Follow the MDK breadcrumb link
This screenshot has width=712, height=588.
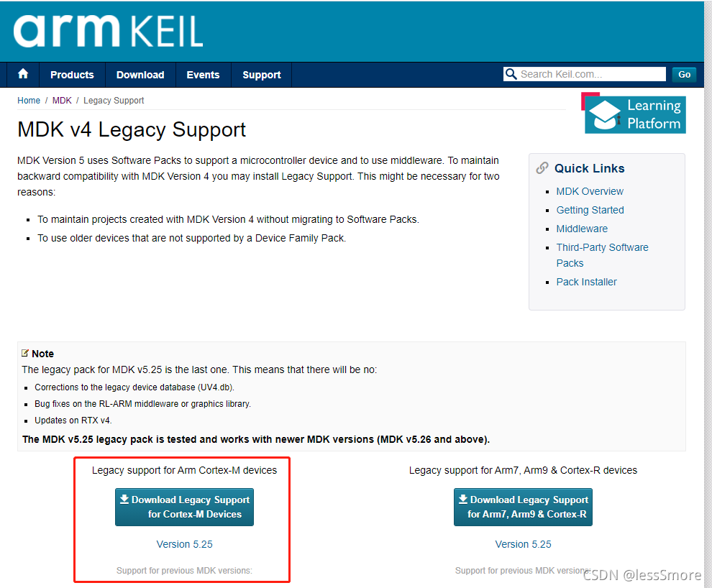click(x=62, y=100)
